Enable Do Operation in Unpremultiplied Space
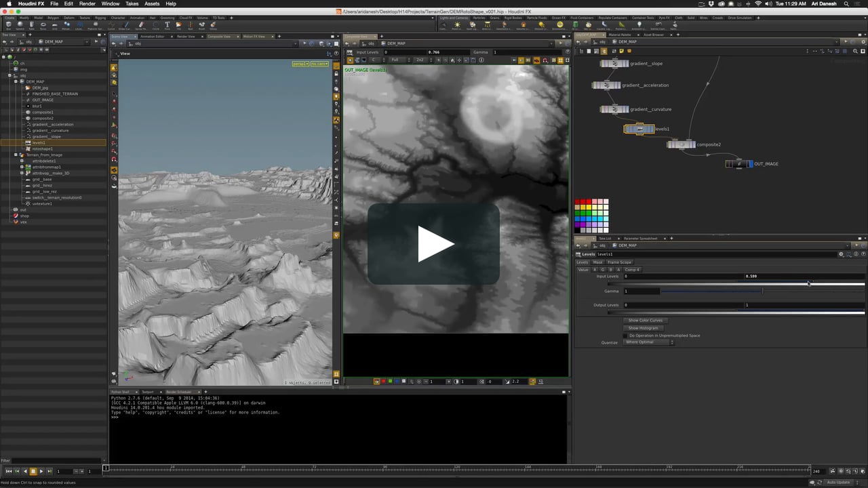 (x=625, y=335)
